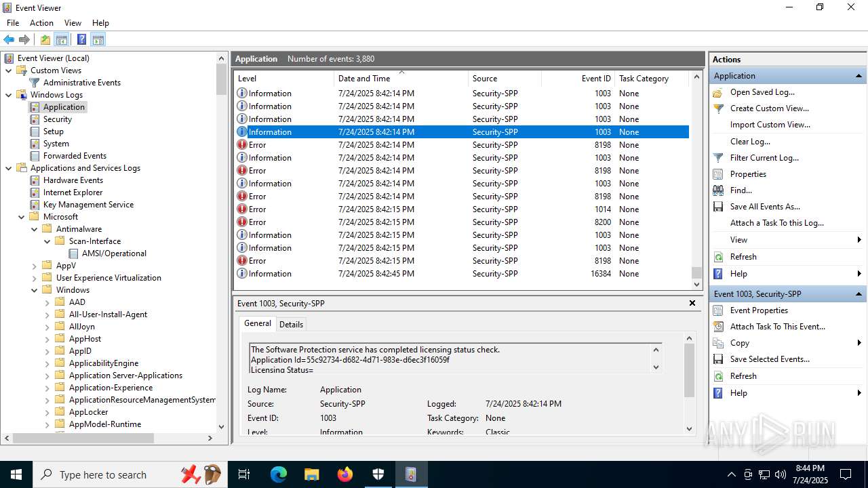Click the Forward arrow toolbar icon
Screen dimensions: 868x488
click(24, 39)
